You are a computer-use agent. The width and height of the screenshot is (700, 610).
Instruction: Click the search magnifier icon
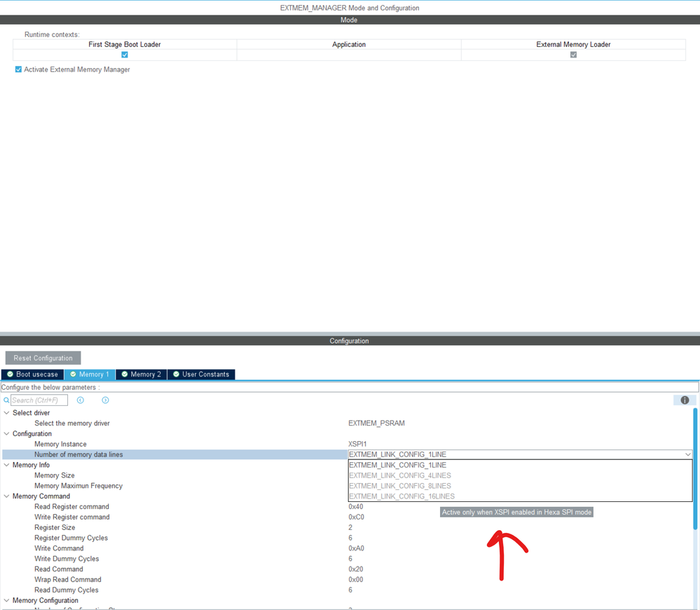tap(6, 400)
